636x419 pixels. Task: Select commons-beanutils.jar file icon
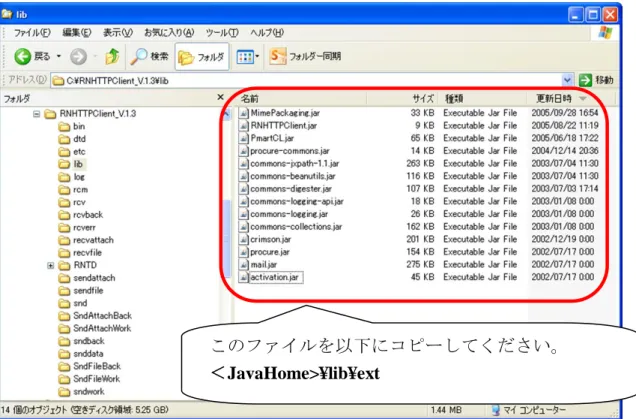tap(243, 176)
